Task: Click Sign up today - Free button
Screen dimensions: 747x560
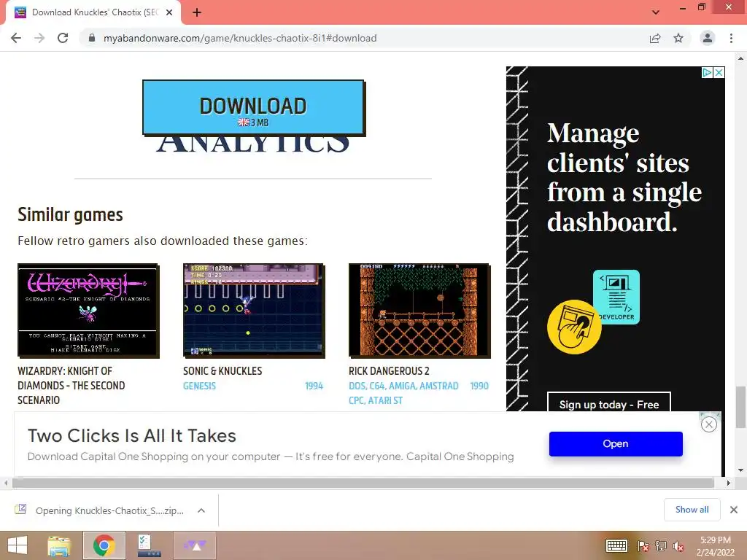Action: pyautogui.click(x=609, y=404)
